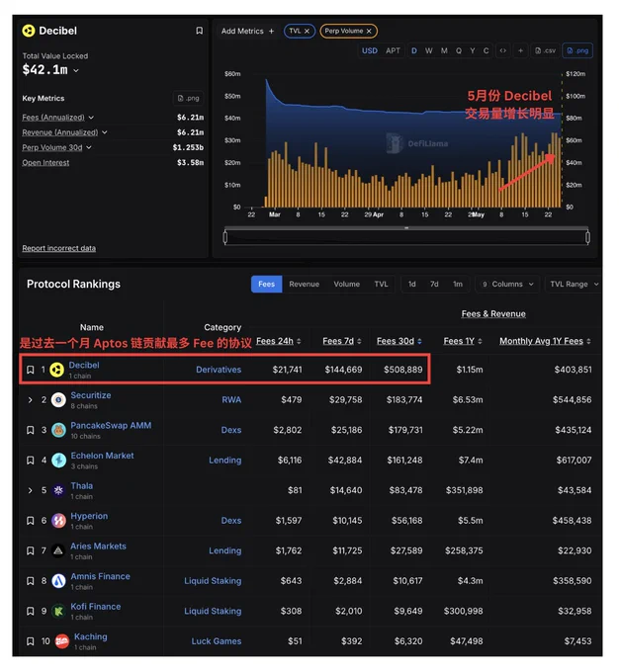Viewport: 619px width, 672px height.
Task: Expand the Thala row
Action: tap(30, 490)
